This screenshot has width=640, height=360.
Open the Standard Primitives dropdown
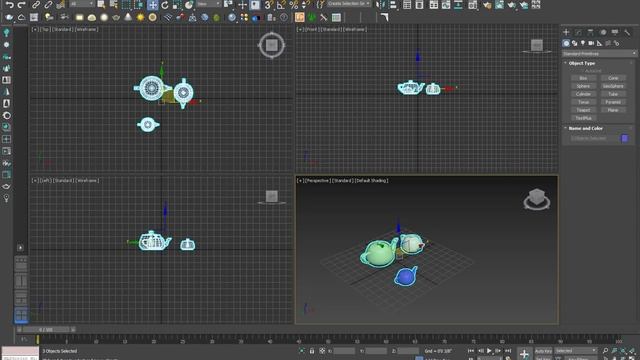(x=599, y=53)
